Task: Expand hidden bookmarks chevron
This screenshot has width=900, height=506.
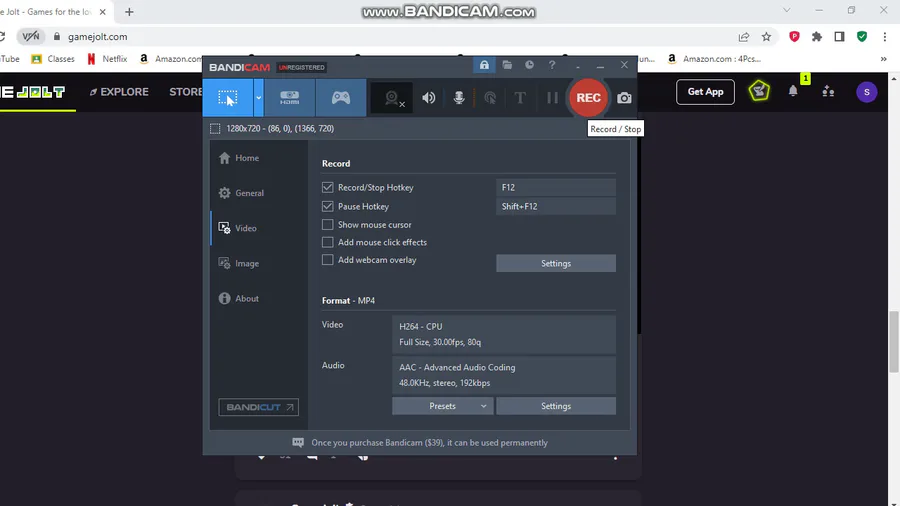Action: click(x=883, y=59)
